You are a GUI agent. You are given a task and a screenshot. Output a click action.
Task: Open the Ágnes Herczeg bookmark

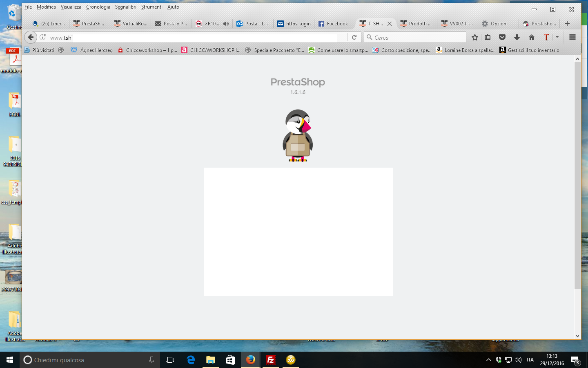(x=91, y=50)
